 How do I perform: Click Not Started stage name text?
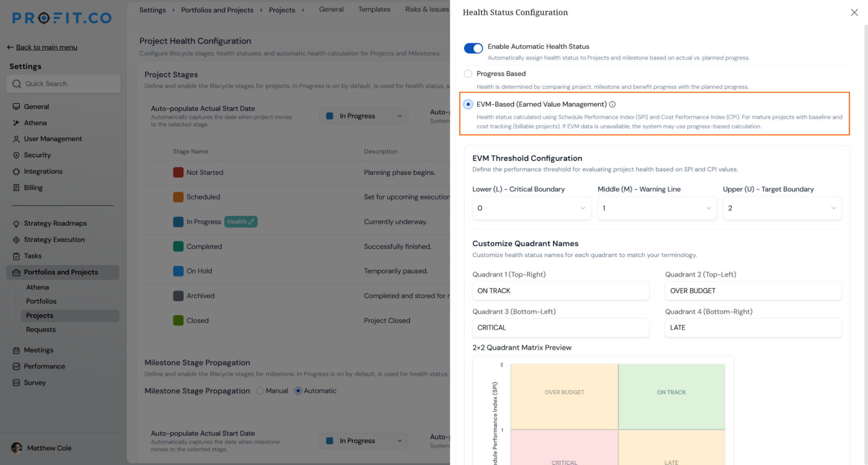(205, 173)
